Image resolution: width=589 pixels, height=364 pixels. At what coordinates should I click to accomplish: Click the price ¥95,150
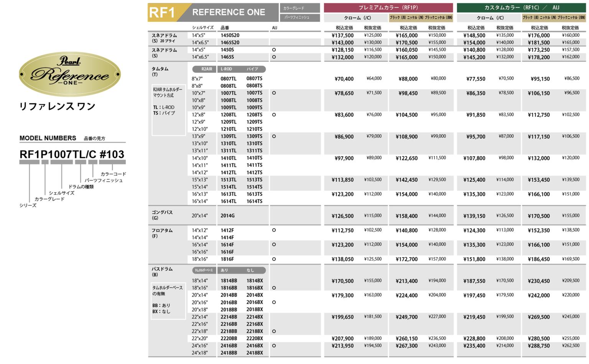coord(540,79)
